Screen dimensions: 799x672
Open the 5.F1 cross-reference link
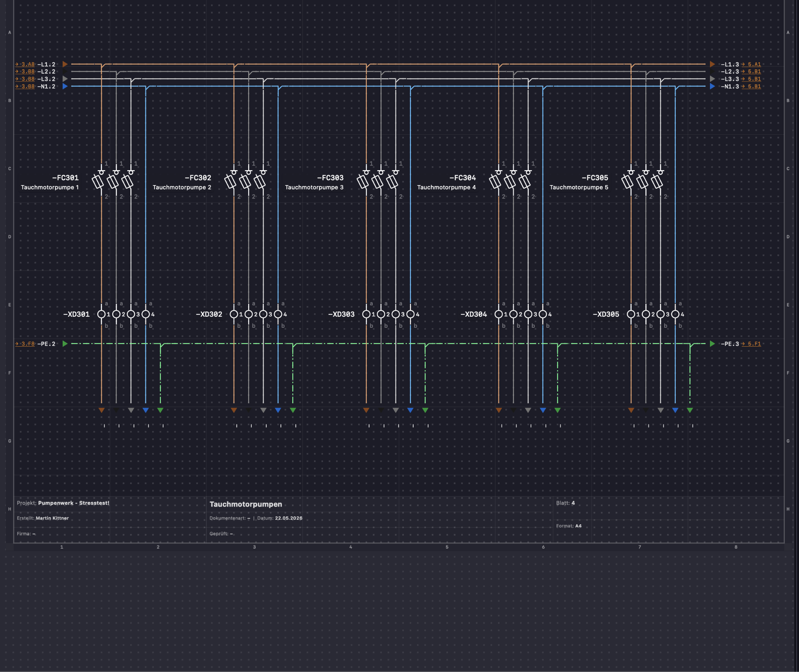click(x=751, y=343)
